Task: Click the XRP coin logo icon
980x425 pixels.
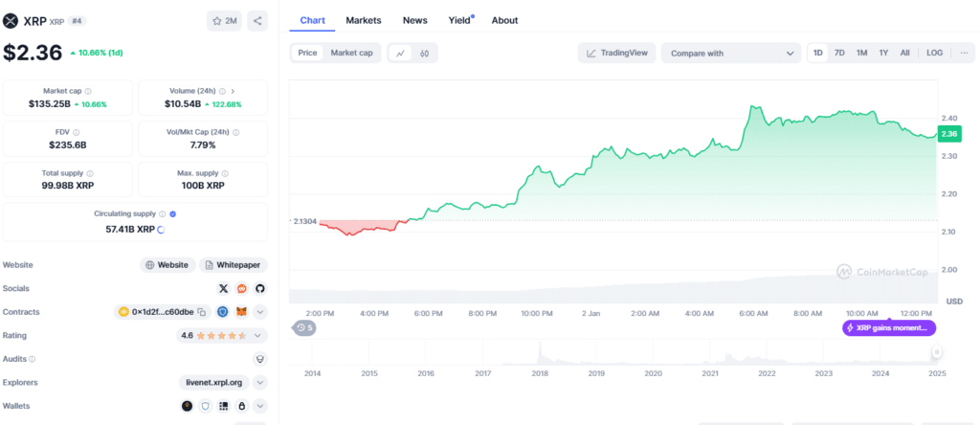Action: click(11, 21)
